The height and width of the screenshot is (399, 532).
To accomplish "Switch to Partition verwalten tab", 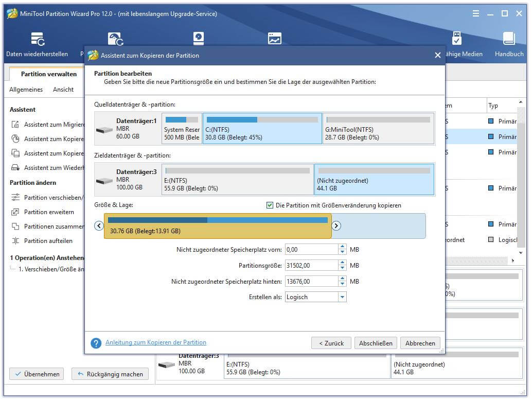I will pyautogui.click(x=48, y=74).
